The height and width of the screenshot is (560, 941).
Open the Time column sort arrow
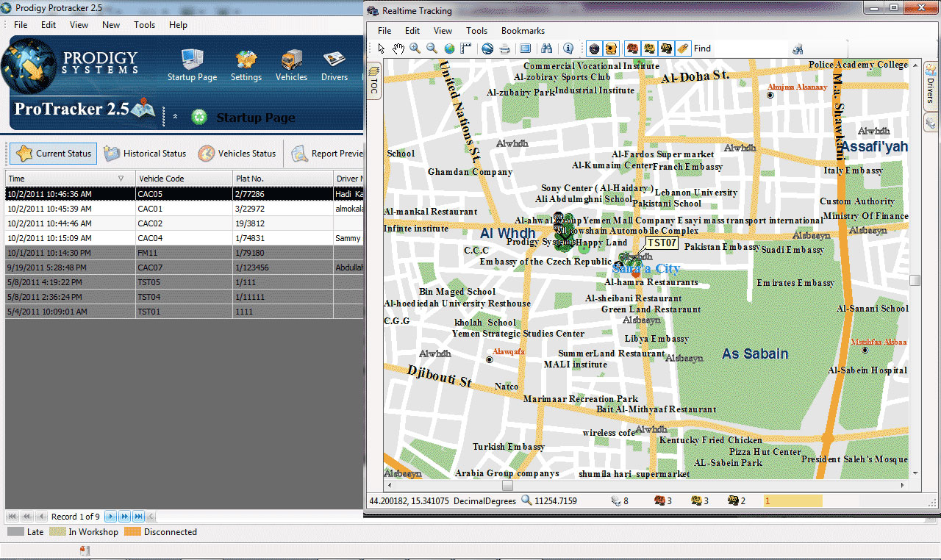tap(121, 179)
